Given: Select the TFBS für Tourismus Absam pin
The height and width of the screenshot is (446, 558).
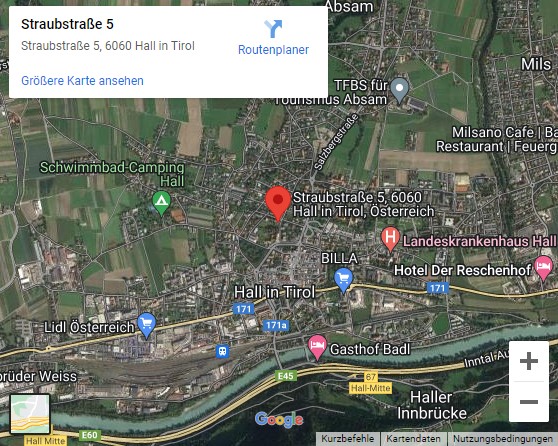Looking at the screenshot, I should coord(400,90).
